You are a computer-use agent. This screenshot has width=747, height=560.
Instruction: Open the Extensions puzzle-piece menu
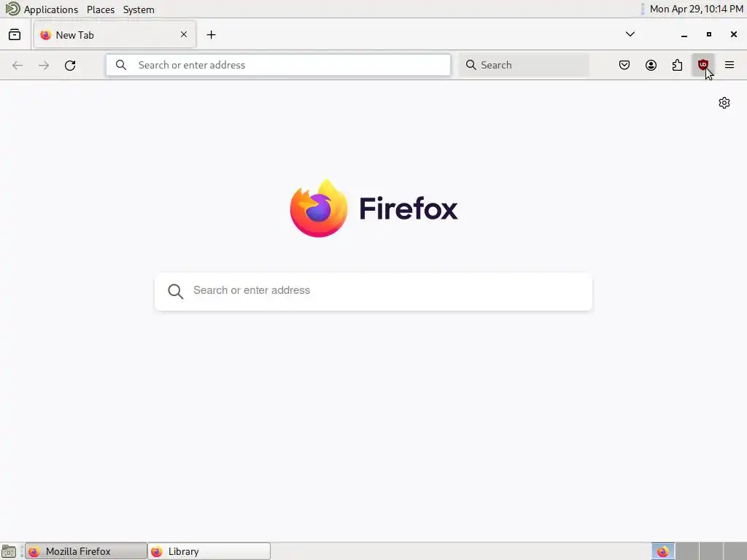point(677,65)
